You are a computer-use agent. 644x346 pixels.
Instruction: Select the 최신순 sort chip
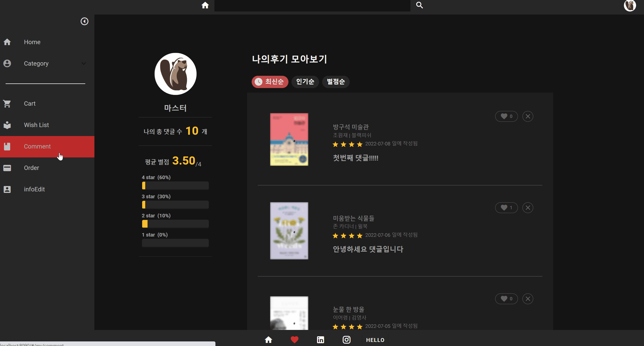click(270, 82)
